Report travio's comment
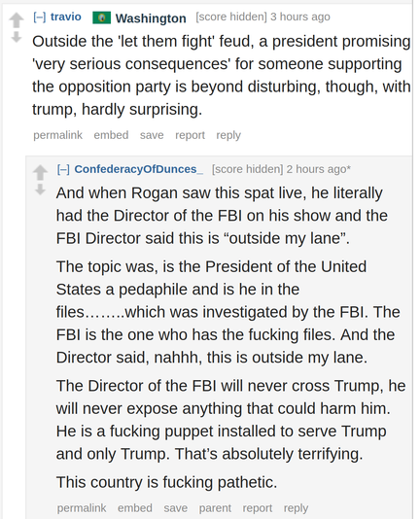Viewport: 420px width, 519px height. pos(190,135)
